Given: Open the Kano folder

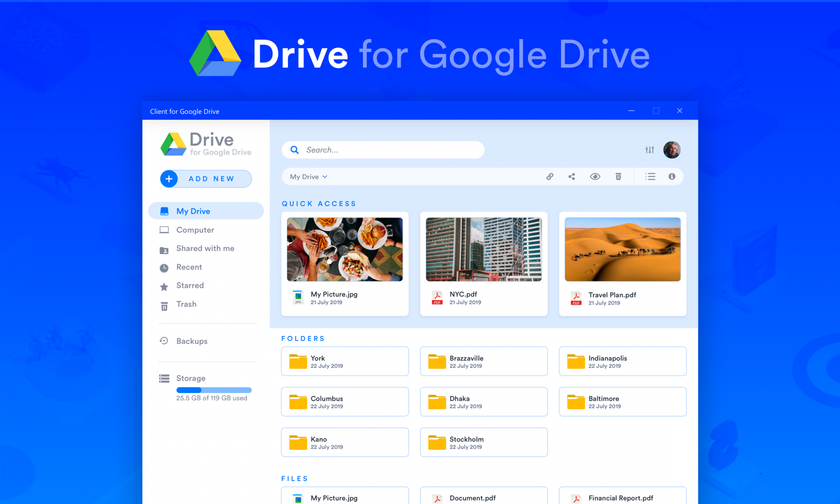Looking at the screenshot, I should [345, 442].
